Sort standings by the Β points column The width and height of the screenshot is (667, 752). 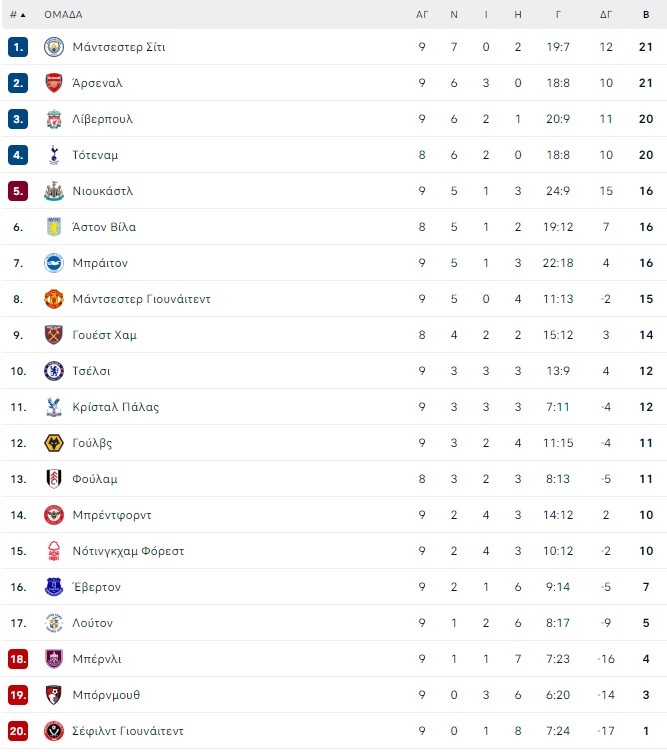(646, 15)
